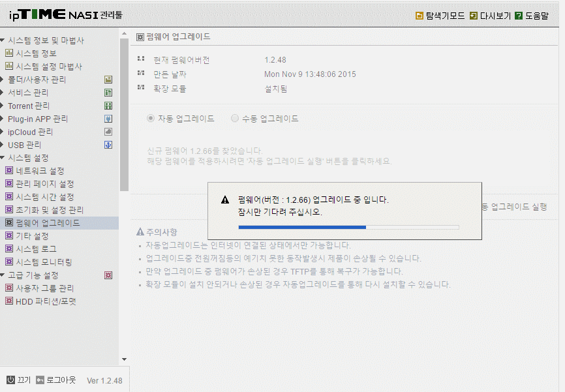Click the firmware upgrade progress bar
The height and width of the screenshot is (392, 565).
pos(348,228)
